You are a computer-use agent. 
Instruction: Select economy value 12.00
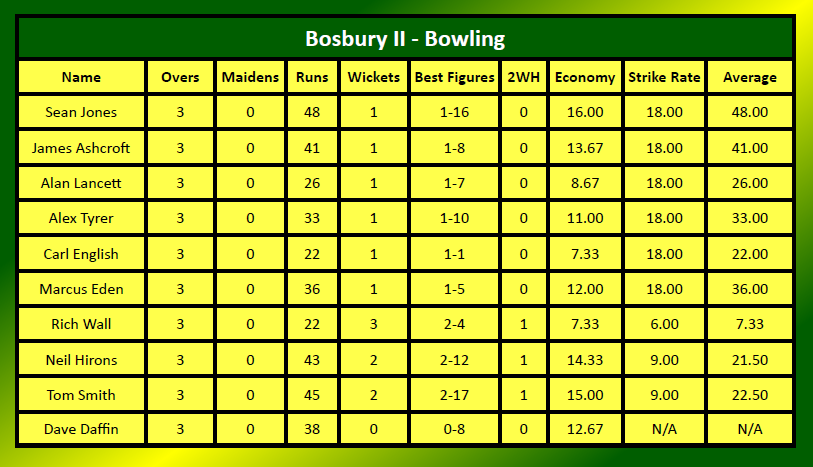coord(585,289)
